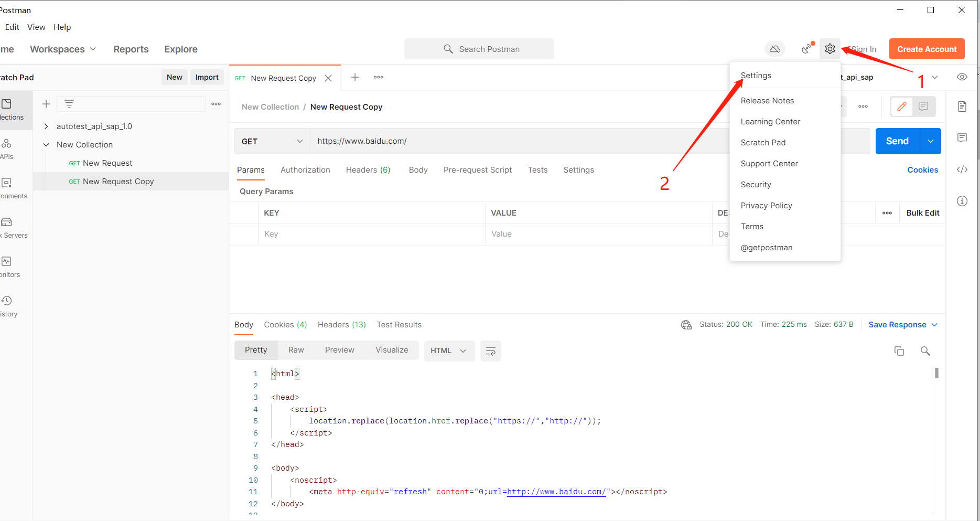Toggle line wrap icon in response

click(x=491, y=351)
